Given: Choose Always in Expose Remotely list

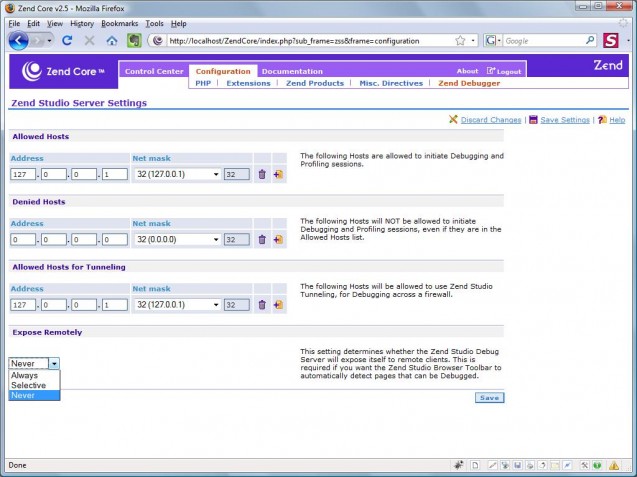Looking at the screenshot, I should click(x=34, y=375).
